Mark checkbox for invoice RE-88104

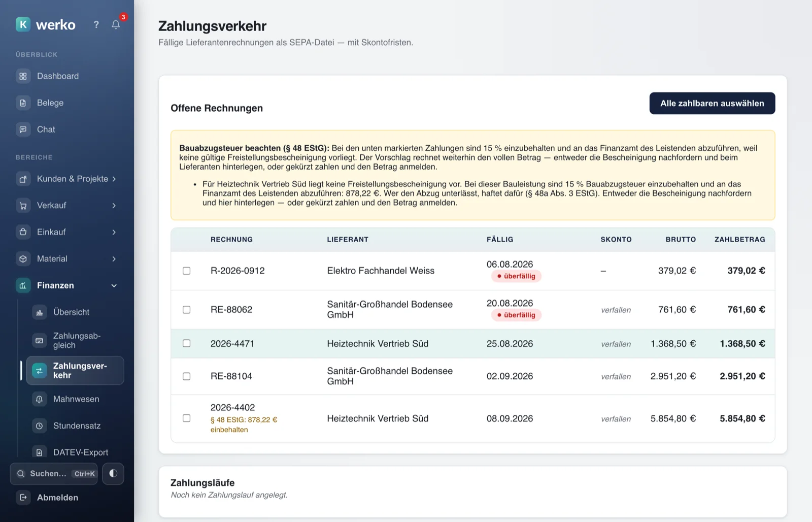[186, 376]
